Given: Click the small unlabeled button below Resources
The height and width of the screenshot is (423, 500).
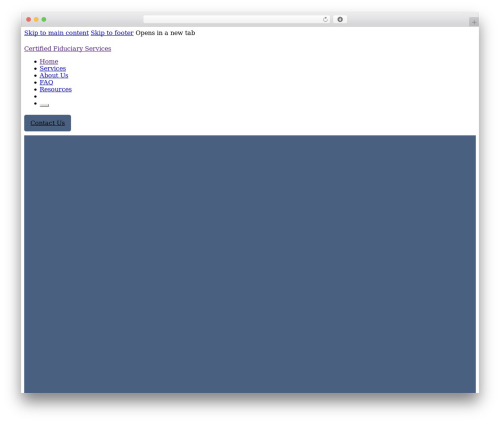Looking at the screenshot, I should (44, 105).
